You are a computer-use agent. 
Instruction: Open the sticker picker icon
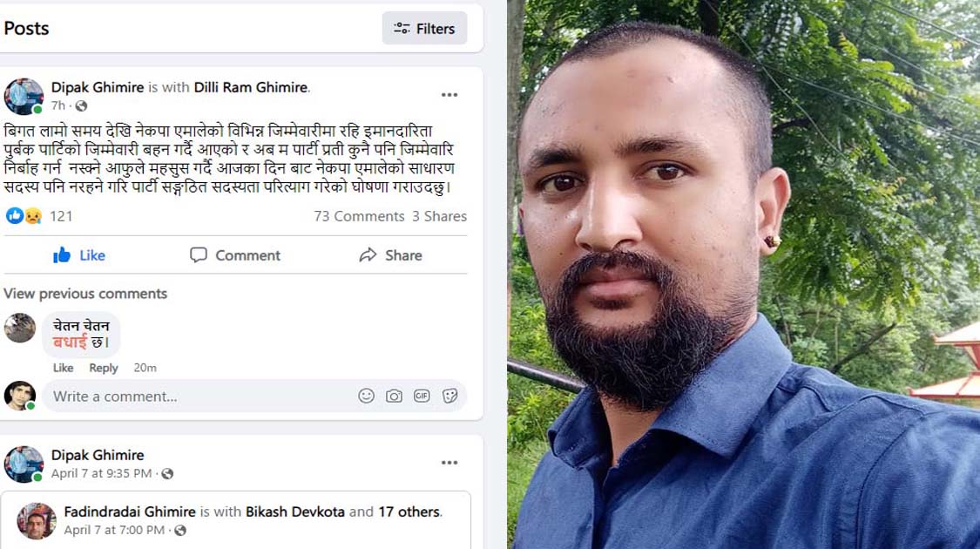pos(450,396)
